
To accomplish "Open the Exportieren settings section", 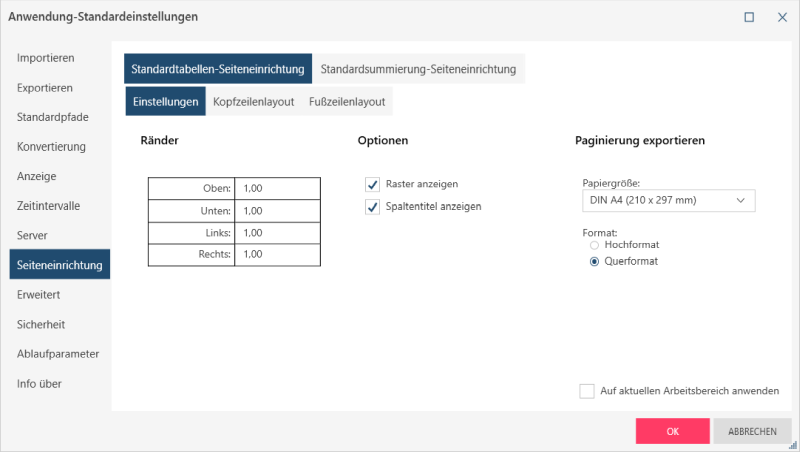I will (44, 88).
